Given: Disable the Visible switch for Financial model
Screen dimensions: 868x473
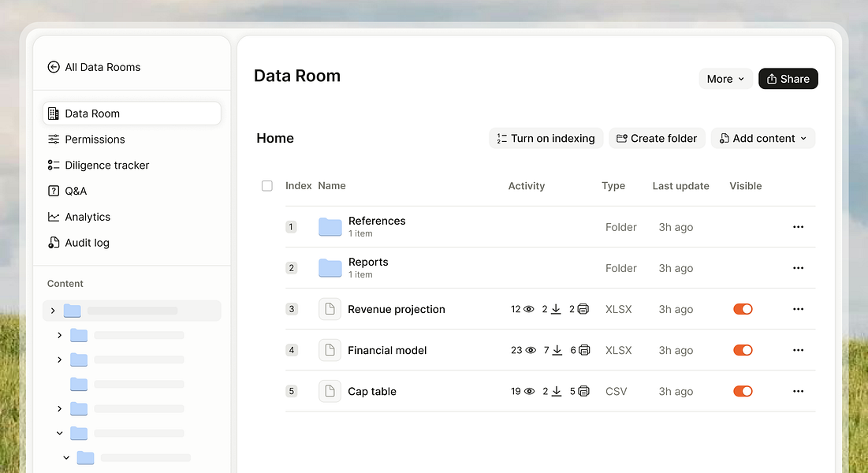Looking at the screenshot, I should (x=743, y=350).
